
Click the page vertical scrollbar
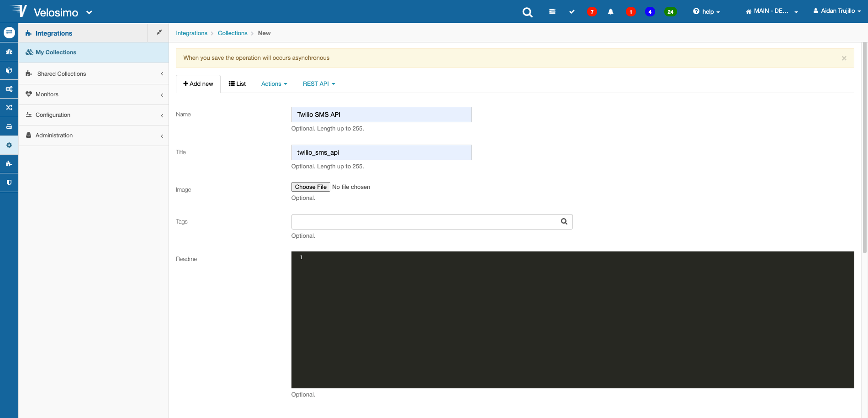pyautogui.click(x=864, y=148)
